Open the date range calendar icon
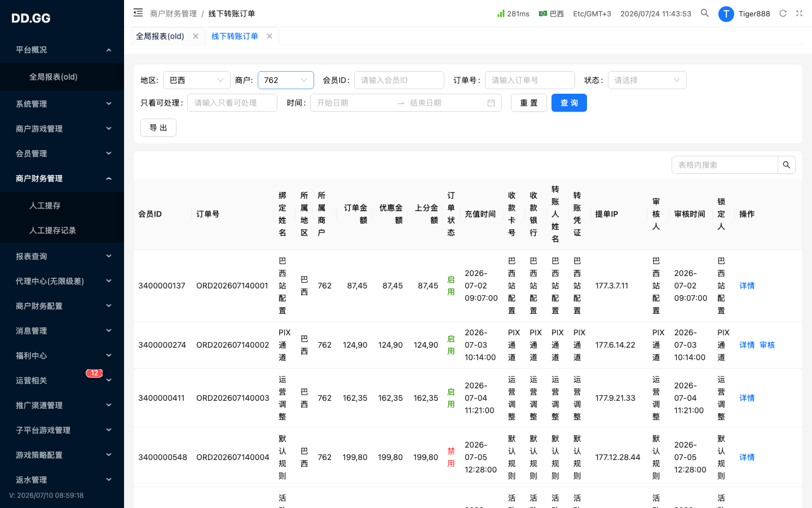The width and height of the screenshot is (812, 508). tap(491, 103)
